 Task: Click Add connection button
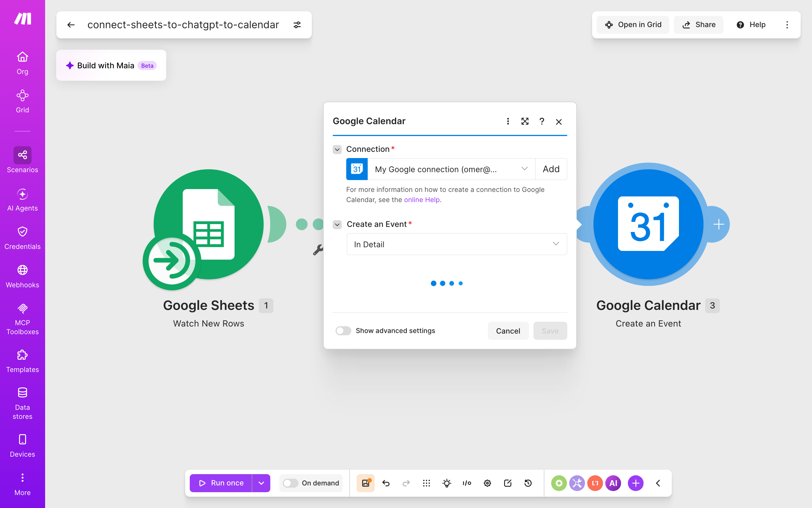tap(551, 169)
